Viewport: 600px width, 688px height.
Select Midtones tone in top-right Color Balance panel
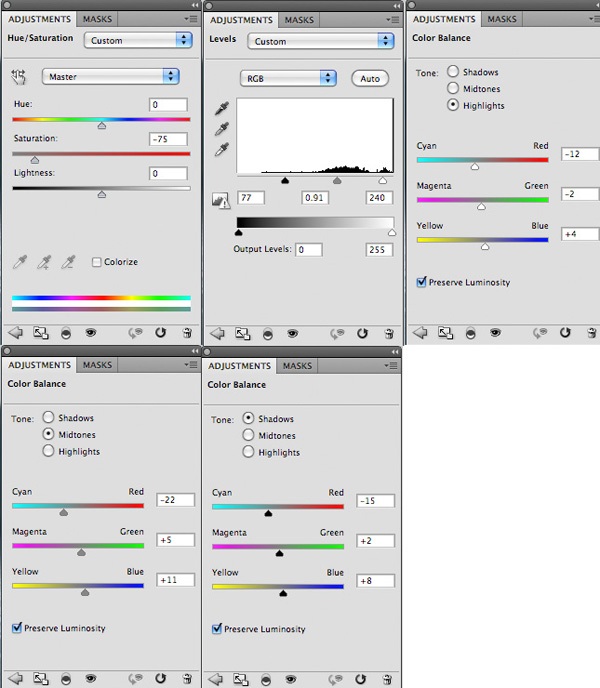[453, 88]
